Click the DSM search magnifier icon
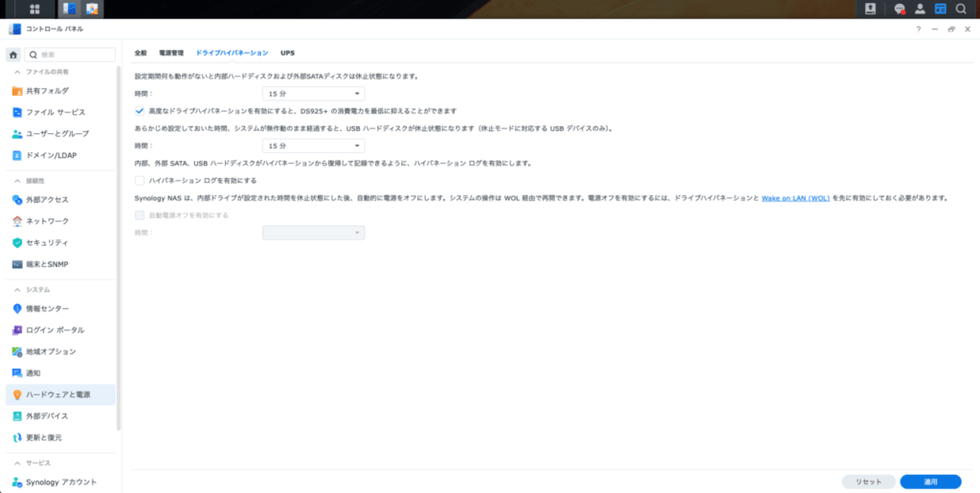 961,9
